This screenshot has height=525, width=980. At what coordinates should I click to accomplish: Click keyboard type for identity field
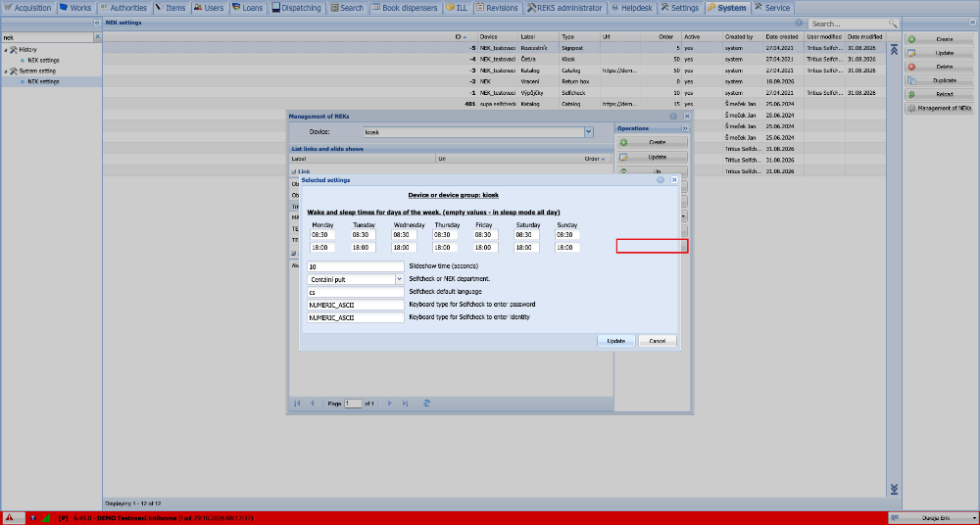(x=356, y=317)
